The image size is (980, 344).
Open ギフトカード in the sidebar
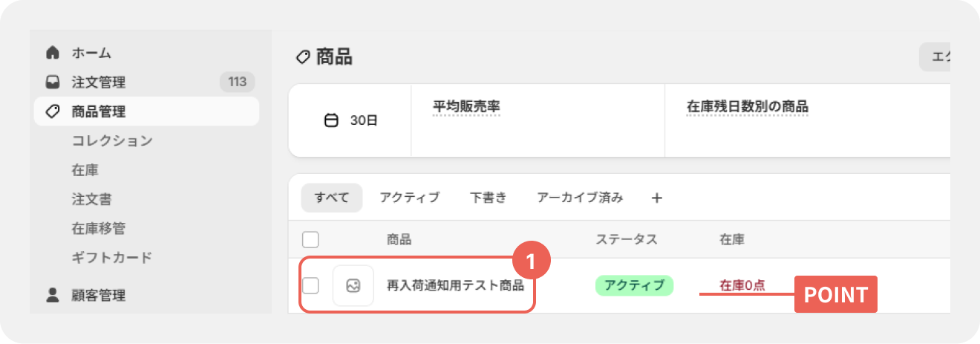pyautogui.click(x=112, y=258)
